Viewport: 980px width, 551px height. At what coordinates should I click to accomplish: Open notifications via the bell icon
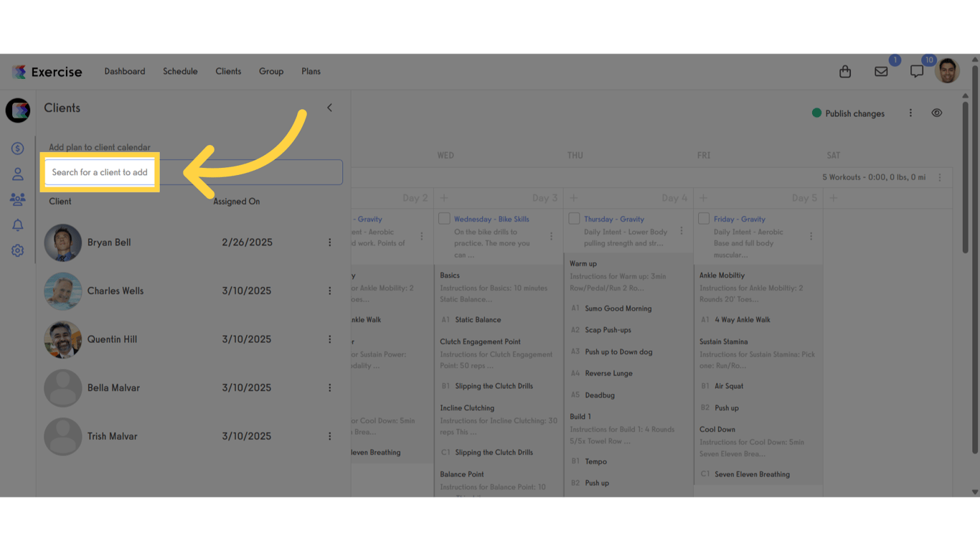(17, 225)
